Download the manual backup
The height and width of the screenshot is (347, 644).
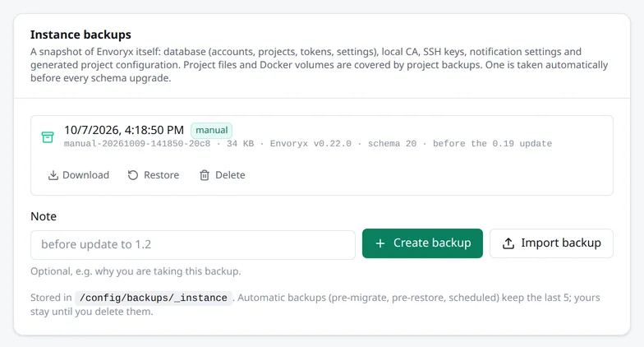(79, 175)
